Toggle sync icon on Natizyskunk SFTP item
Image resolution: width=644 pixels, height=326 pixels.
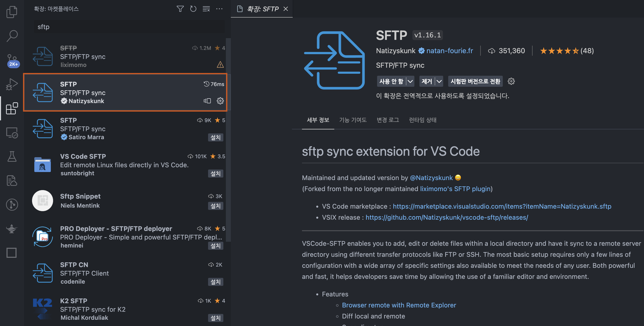pos(207,101)
